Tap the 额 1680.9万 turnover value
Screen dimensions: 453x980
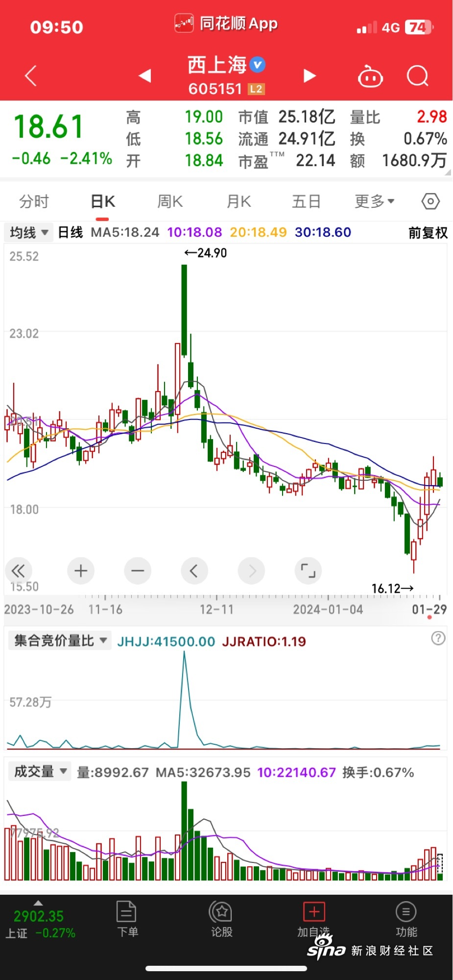coord(414,160)
